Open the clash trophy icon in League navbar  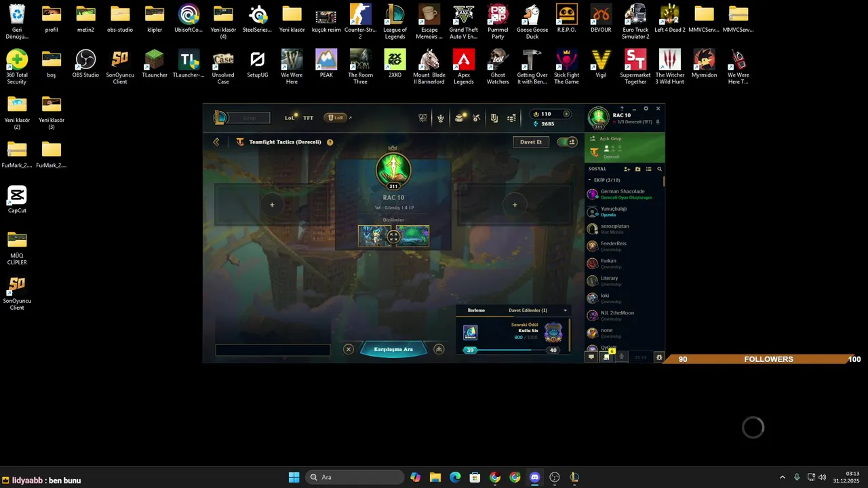(423, 118)
